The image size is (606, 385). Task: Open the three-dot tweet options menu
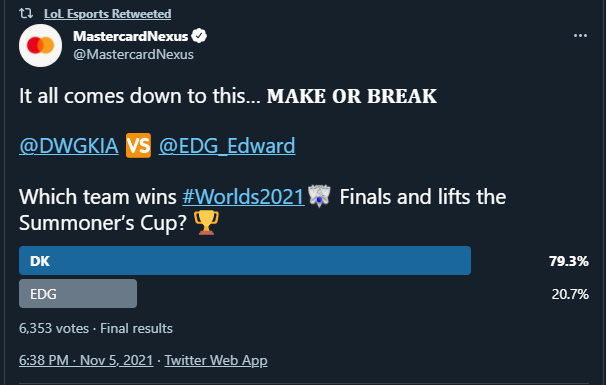coord(580,36)
